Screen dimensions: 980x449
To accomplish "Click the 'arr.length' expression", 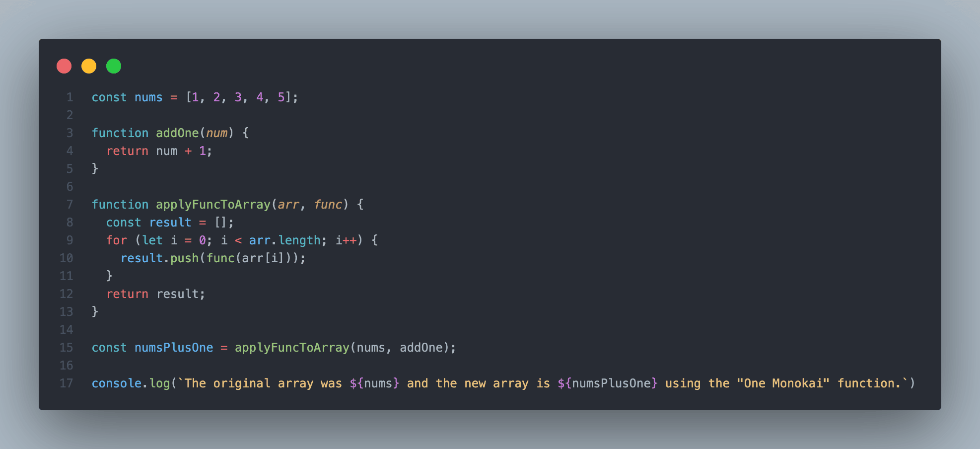I will coord(285,240).
